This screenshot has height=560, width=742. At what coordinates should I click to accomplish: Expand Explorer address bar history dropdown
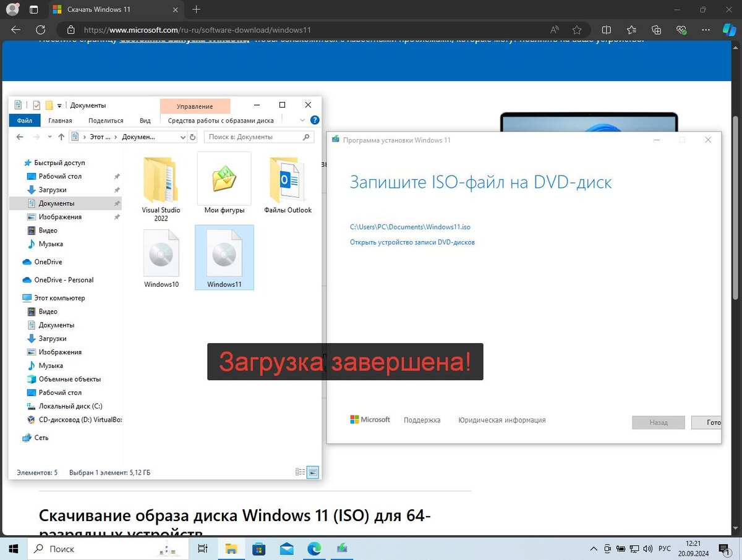pyautogui.click(x=183, y=137)
